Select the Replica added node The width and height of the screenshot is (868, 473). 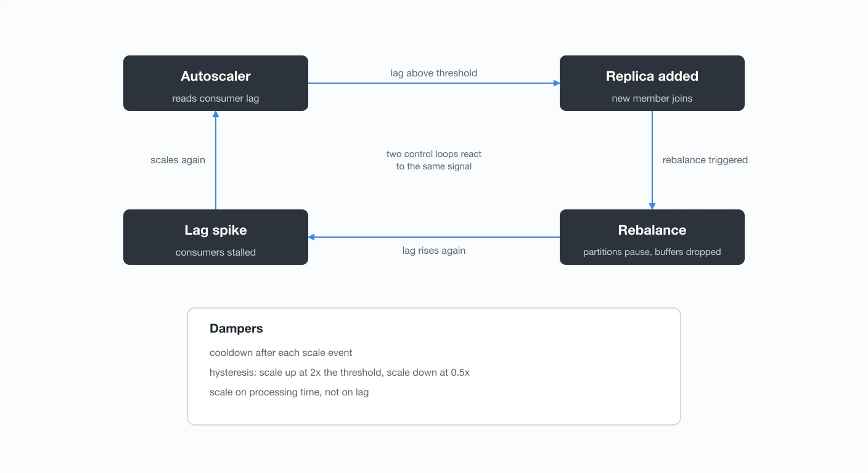pos(652,83)
